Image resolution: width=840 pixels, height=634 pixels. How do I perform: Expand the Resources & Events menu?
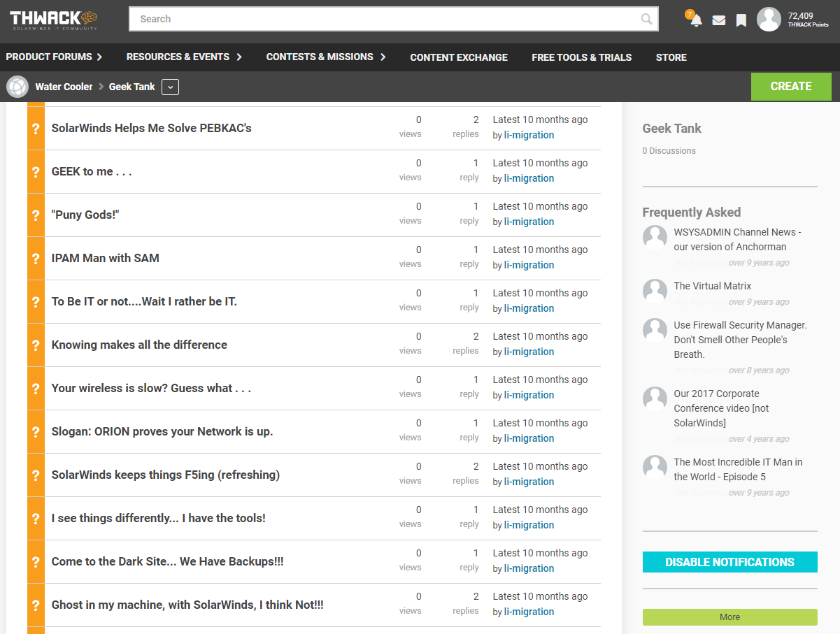point(184,57)
